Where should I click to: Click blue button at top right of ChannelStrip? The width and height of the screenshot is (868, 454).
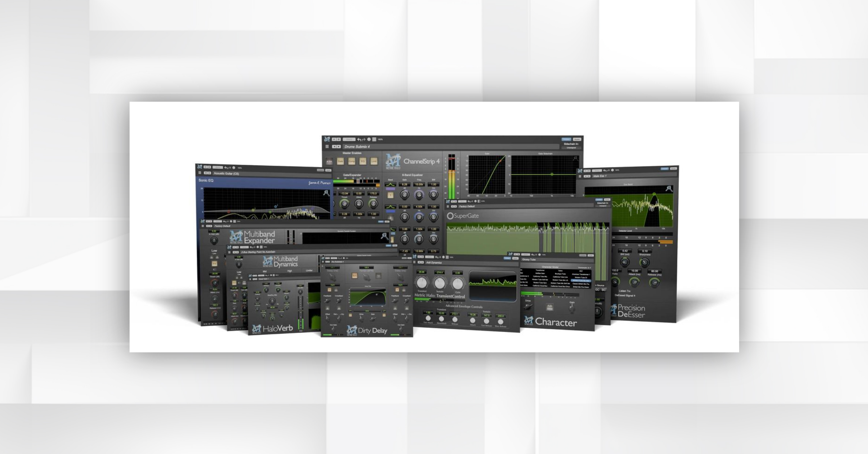[566, 139]
